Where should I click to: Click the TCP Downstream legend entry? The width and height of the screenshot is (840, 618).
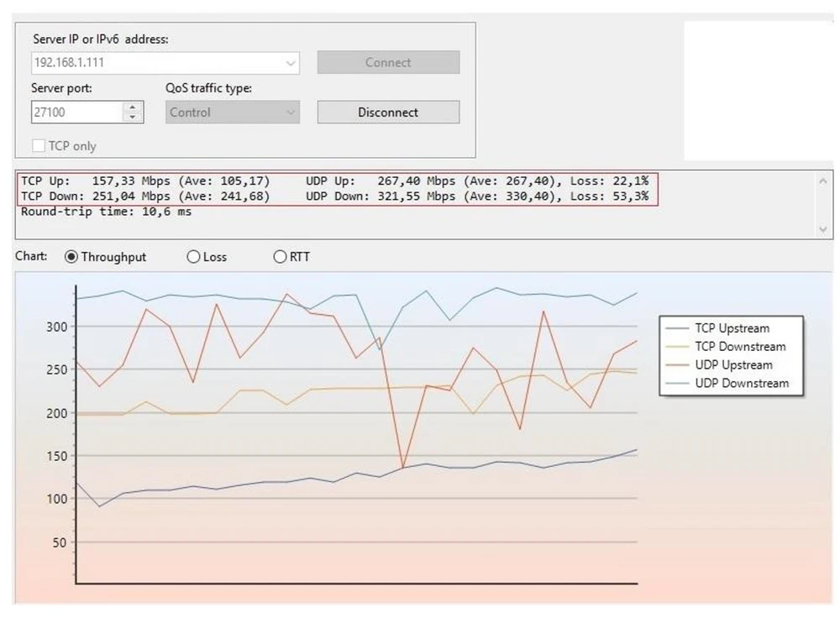(x=726, y=347)
